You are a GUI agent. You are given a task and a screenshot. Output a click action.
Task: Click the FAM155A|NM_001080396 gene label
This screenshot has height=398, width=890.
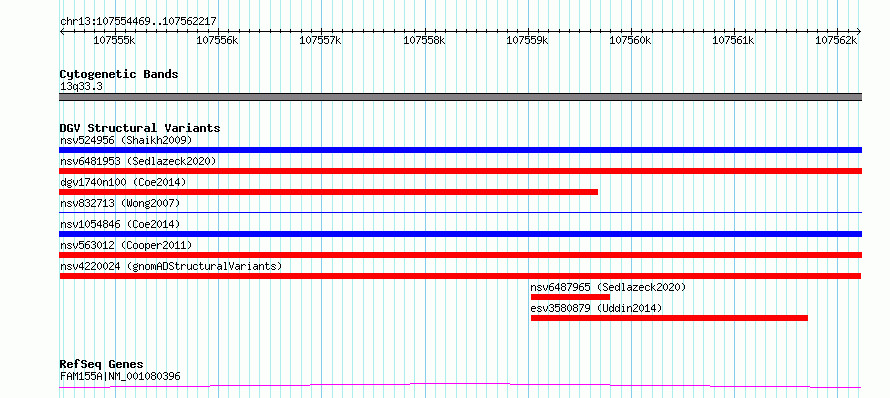point(120,375)
